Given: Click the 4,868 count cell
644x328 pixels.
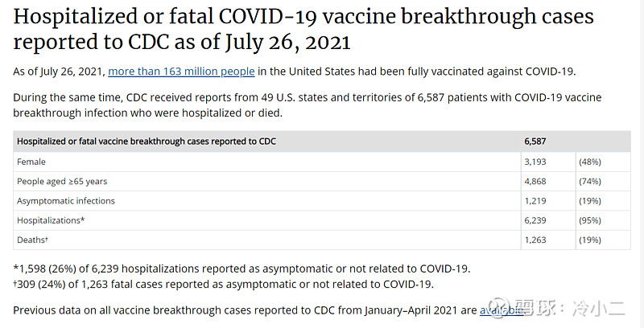Looking at the screenshot, I should click(535, 182).
